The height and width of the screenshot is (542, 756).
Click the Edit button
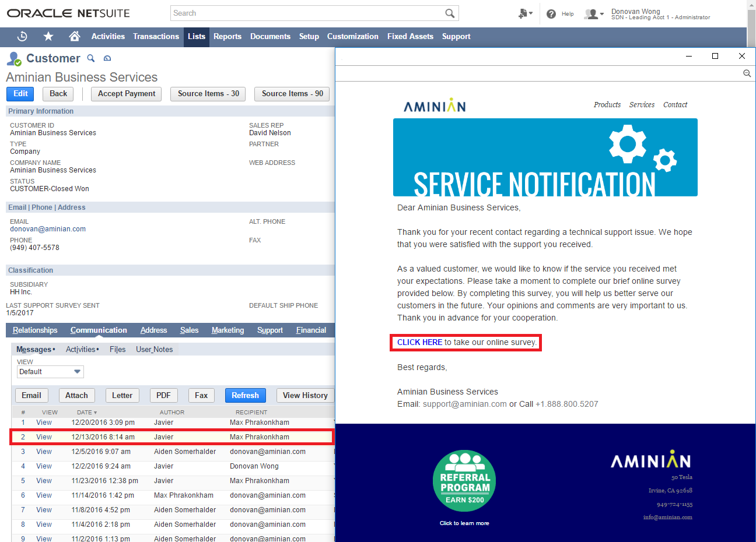point(20,94)
